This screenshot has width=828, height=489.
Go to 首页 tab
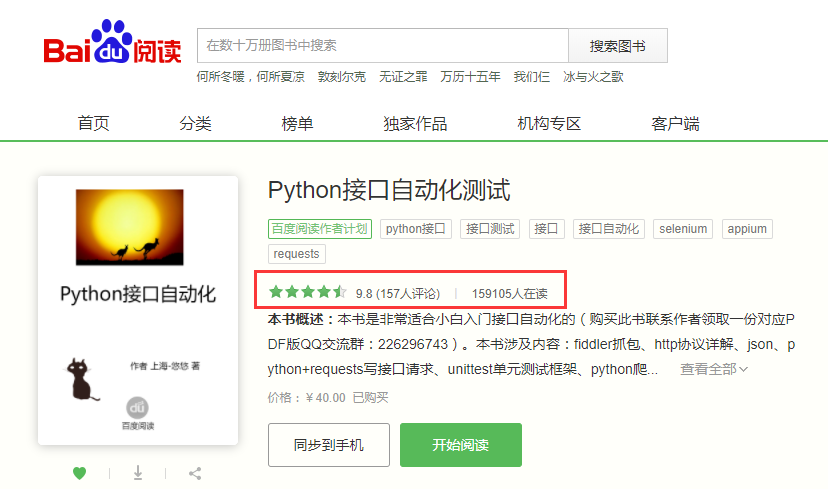point(93,124)
